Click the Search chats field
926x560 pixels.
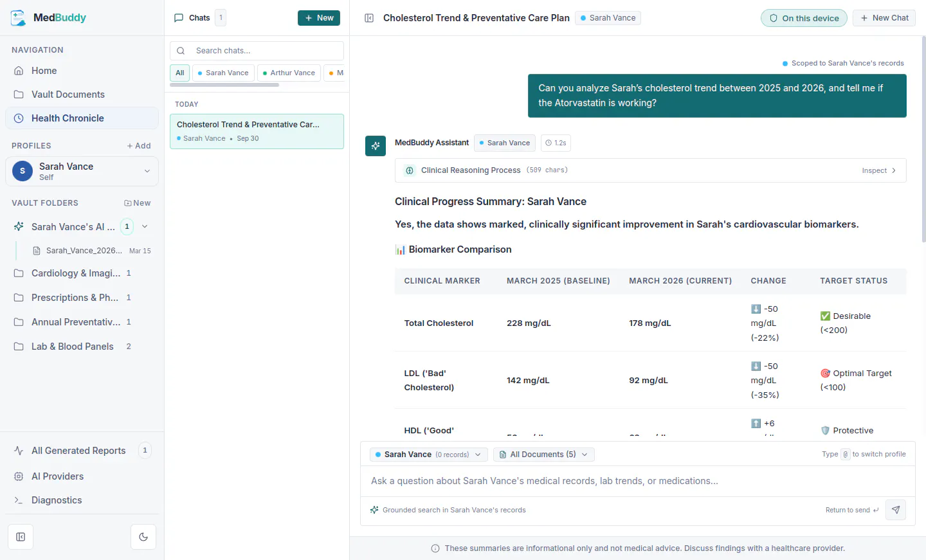pyautogui.click(x=257, y=51)
